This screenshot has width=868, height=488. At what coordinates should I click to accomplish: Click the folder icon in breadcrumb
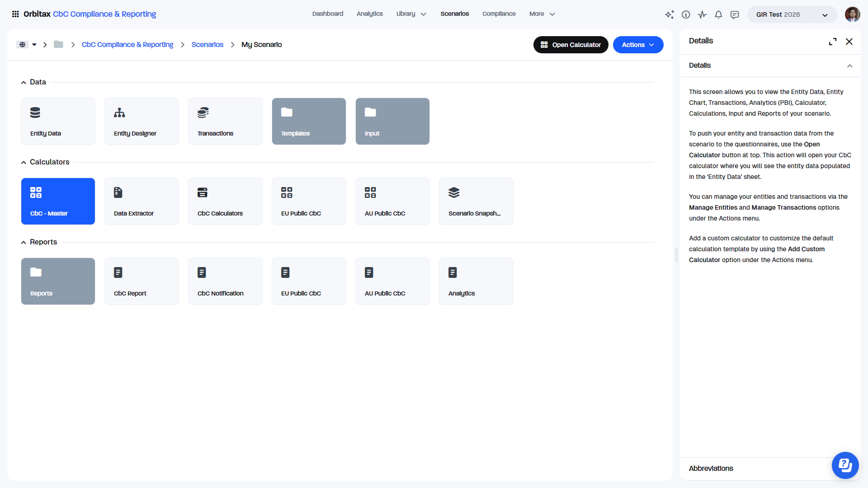point(58,44)
